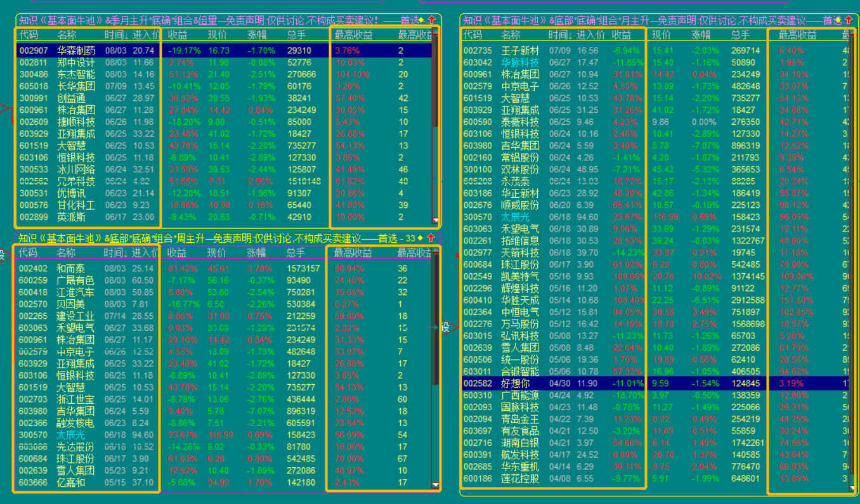This screenshot has height=504, width=860.
Task: Select 王子新材 row in right panel
Action: coord(656,50)
